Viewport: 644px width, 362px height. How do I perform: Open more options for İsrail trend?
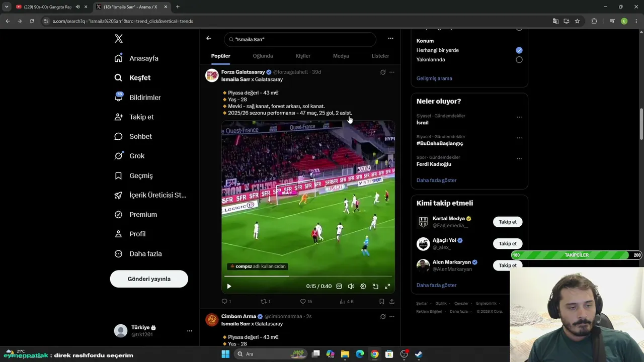pos(519,117)
